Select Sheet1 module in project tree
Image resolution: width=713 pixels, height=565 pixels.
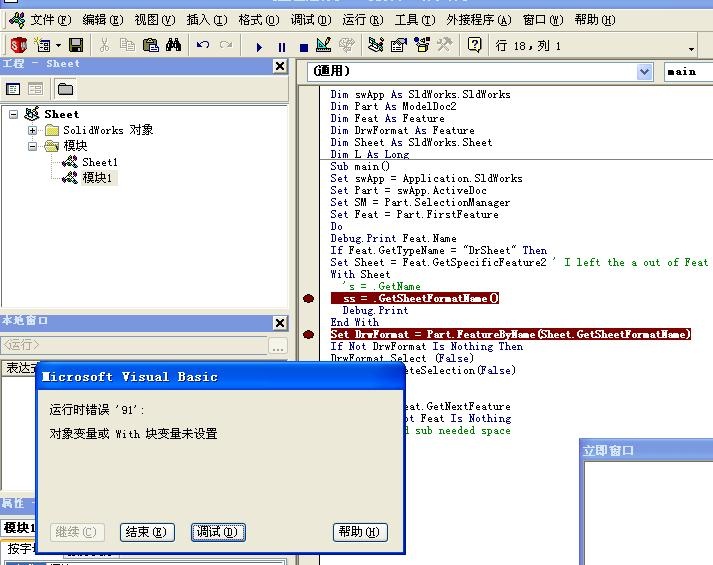(x=100, y=162)
